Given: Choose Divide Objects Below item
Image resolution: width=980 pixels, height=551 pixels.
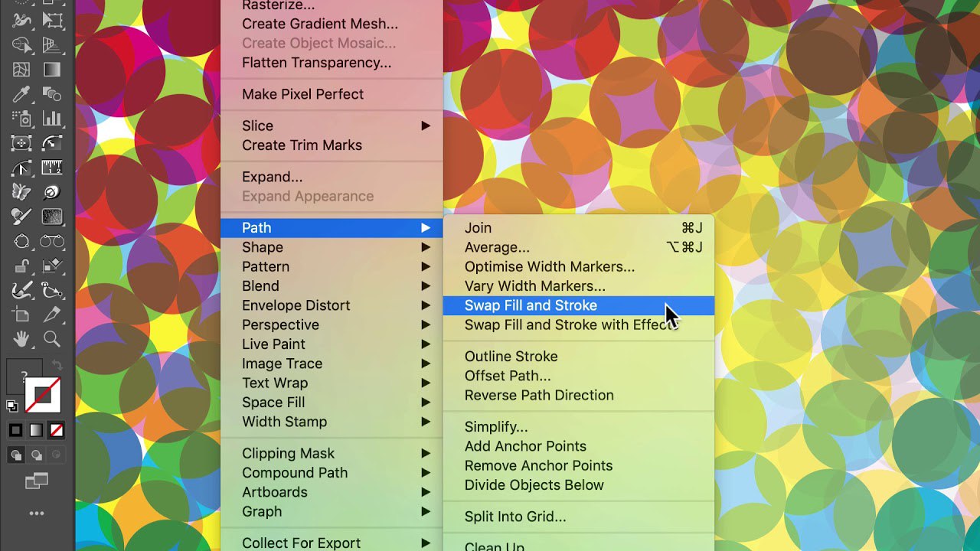Looking at the screenshot, I should (579, 485).
